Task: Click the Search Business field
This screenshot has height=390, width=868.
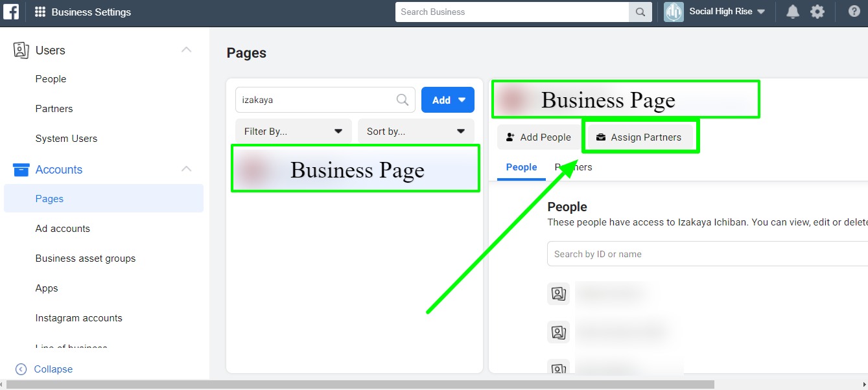Action: click(512, 12)
